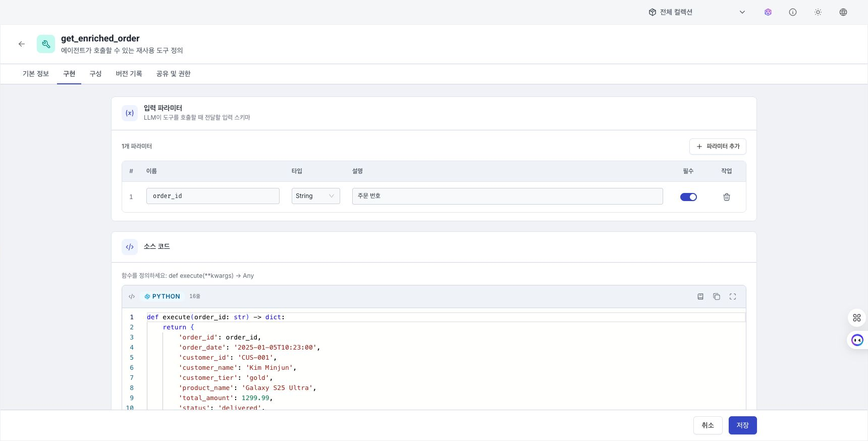Click the 저장 button

coord(742,425)
